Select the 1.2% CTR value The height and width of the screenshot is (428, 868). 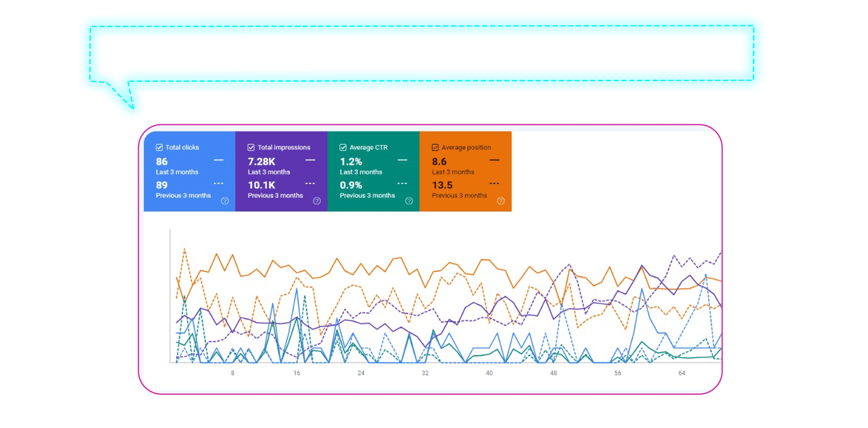coord(351,161)
